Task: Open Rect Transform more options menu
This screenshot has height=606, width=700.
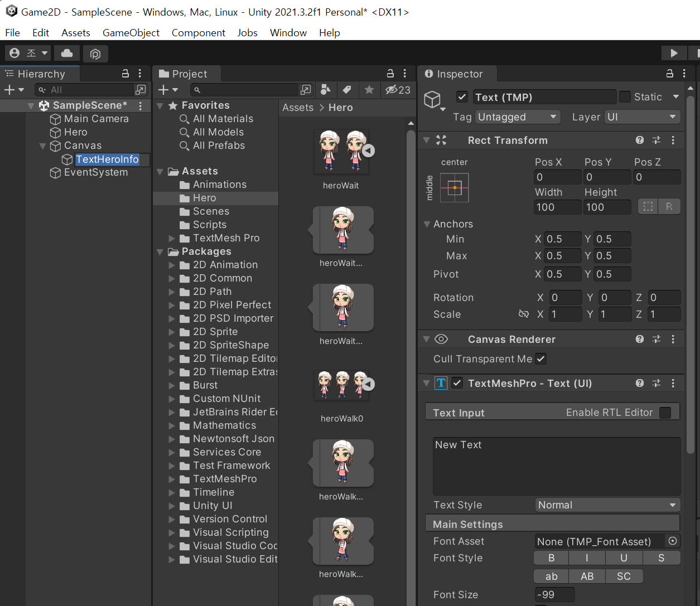Action: pyautogui.click(x=673, y=140)
